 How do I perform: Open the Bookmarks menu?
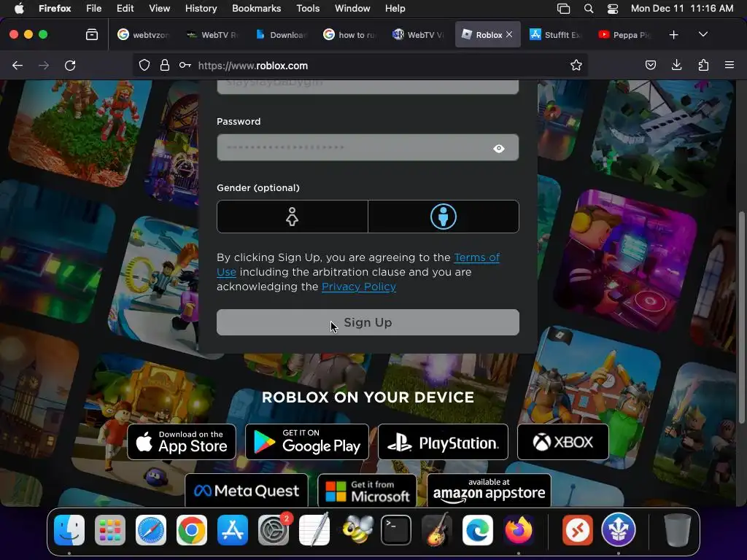click(x=256, y=9)
